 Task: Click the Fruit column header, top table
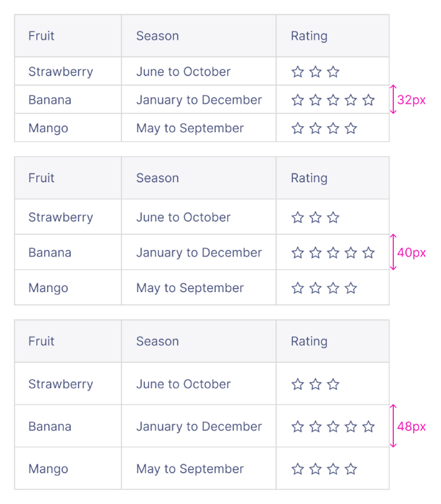point(41,35)
